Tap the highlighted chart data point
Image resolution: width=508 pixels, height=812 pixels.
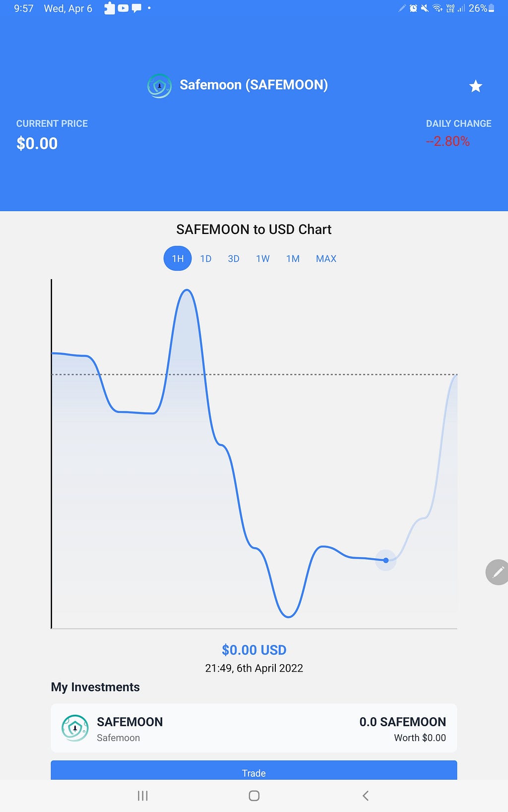point(386,560)
